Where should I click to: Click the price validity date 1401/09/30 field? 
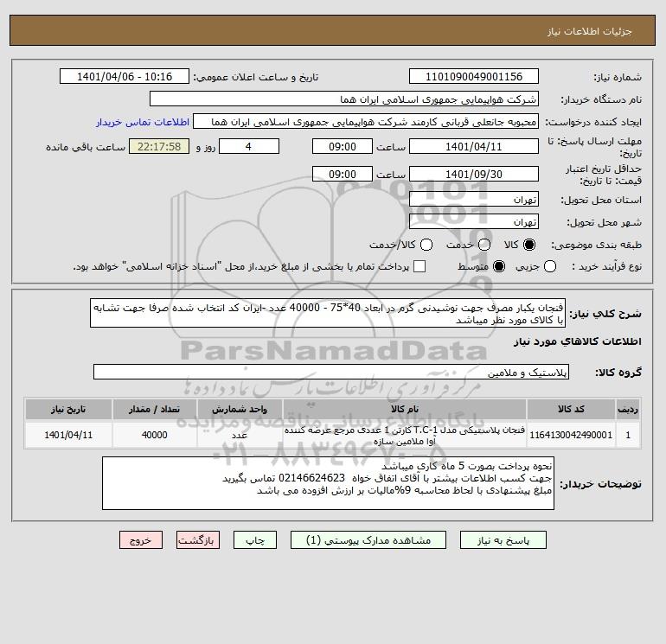(x=474, y=175)
